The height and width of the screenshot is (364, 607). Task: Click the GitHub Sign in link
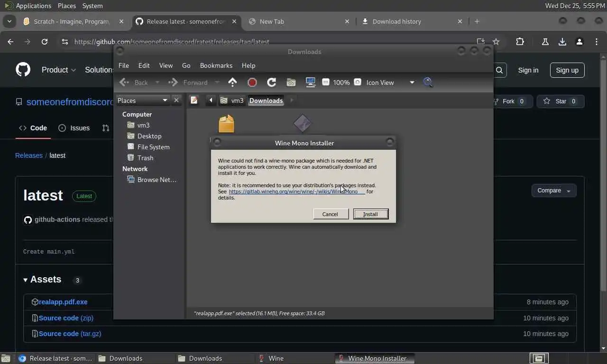(528, 70)
